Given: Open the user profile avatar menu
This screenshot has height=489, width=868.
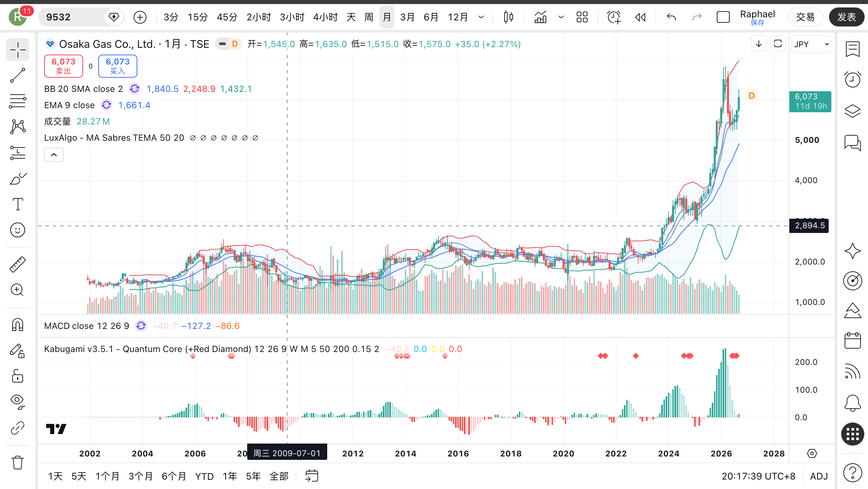Looking at the screenshot, I should [18, 17].
